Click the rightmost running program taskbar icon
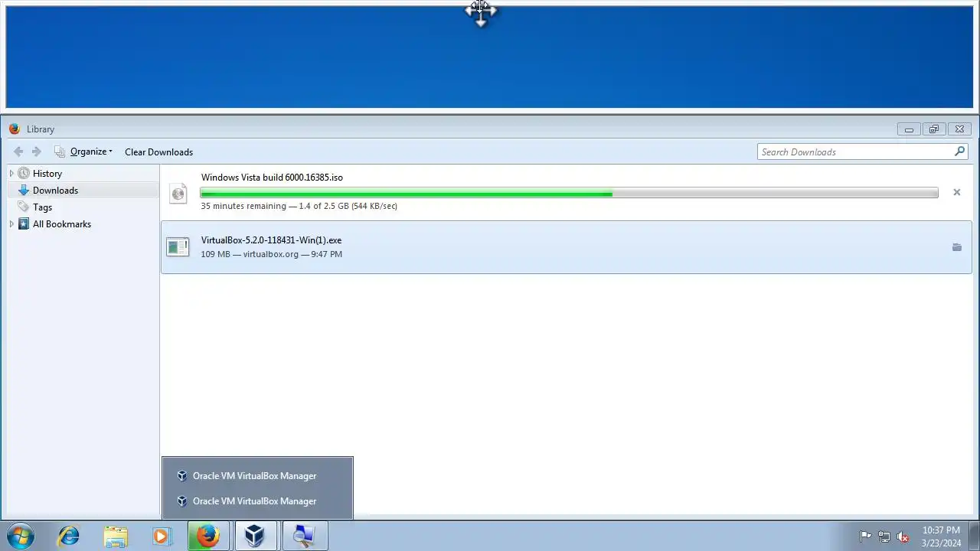Viewport: 980px width, 551px height. 304,536
